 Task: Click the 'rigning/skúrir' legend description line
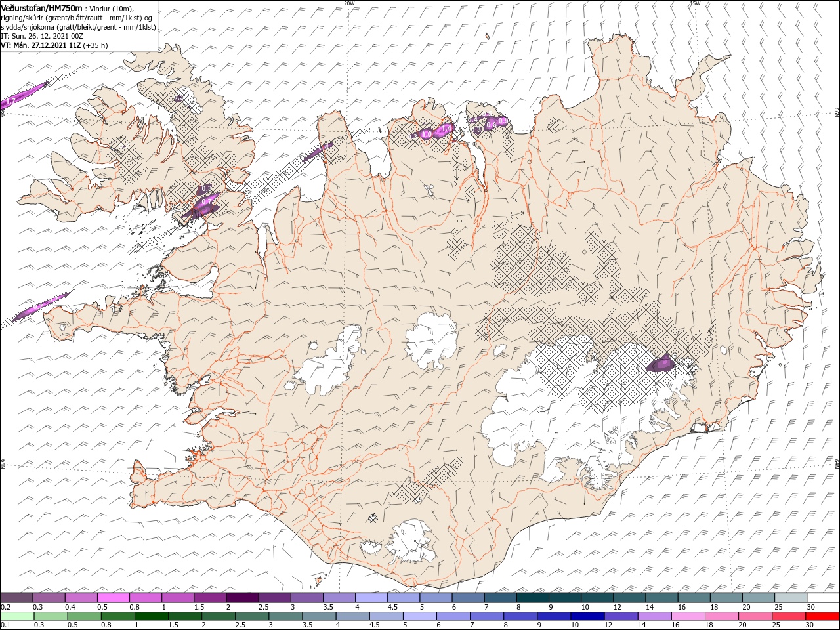[x=76, y=18]
